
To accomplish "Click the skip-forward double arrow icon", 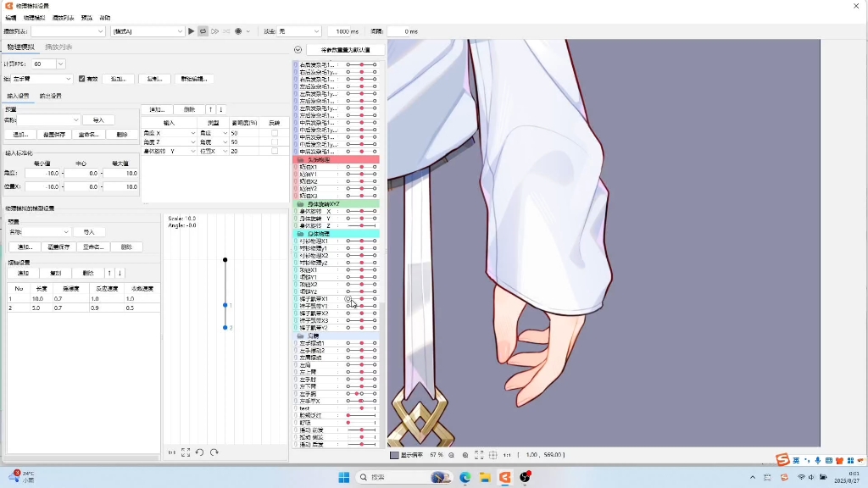I will pyautogui.click(x=214, y=31).
